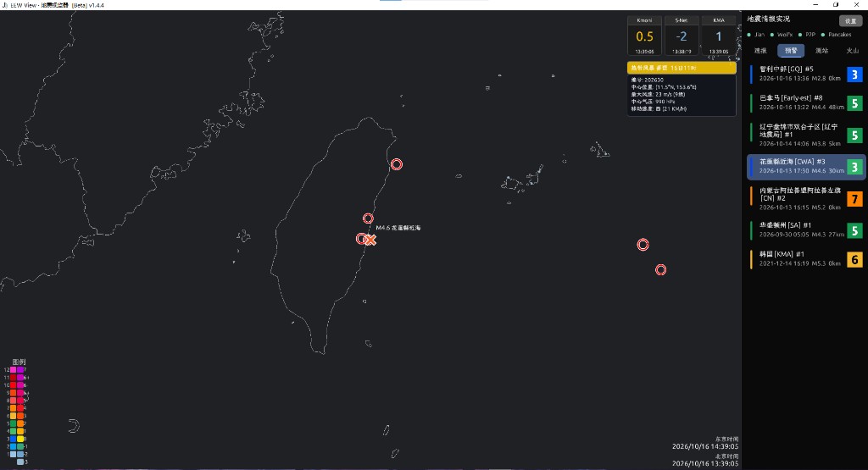Switch to the 火山 tab
Viewport: 868px width, 470px height.
tap(853, 50)
